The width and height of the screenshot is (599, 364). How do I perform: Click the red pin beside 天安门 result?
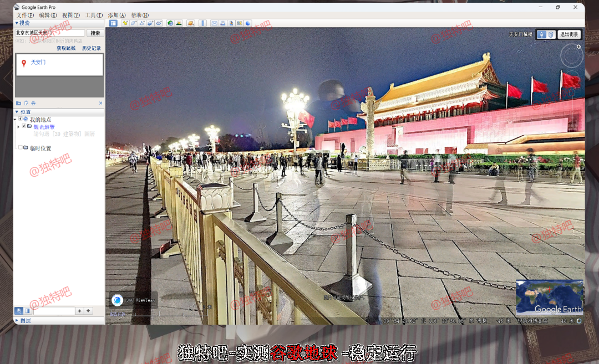point(24,63)
